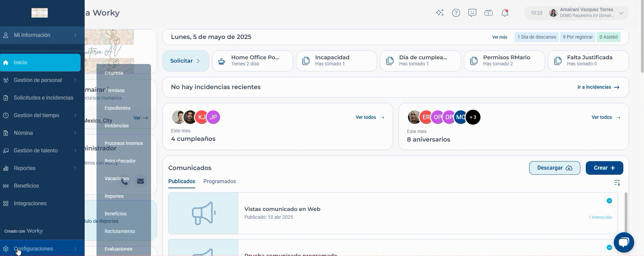Click the Configuraciones gear icon
Image resolution: width=644 pixels, height=256 pixels.
click(x=6, y=249)
